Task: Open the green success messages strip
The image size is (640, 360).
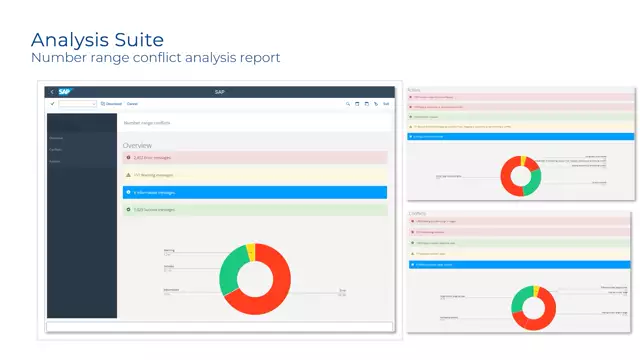Action: pos(255,210)
